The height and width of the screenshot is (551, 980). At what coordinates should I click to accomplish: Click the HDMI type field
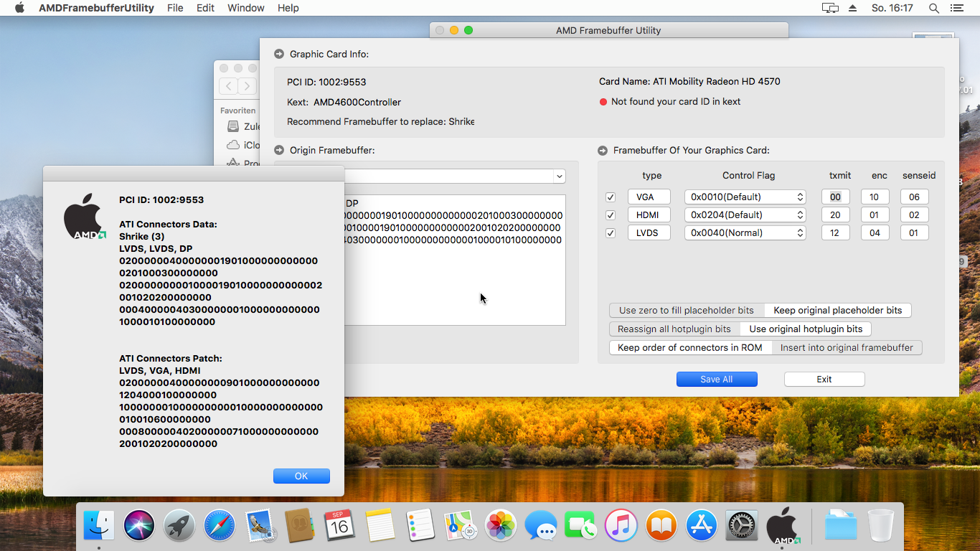pyautogui.click(x=649, y=215)
